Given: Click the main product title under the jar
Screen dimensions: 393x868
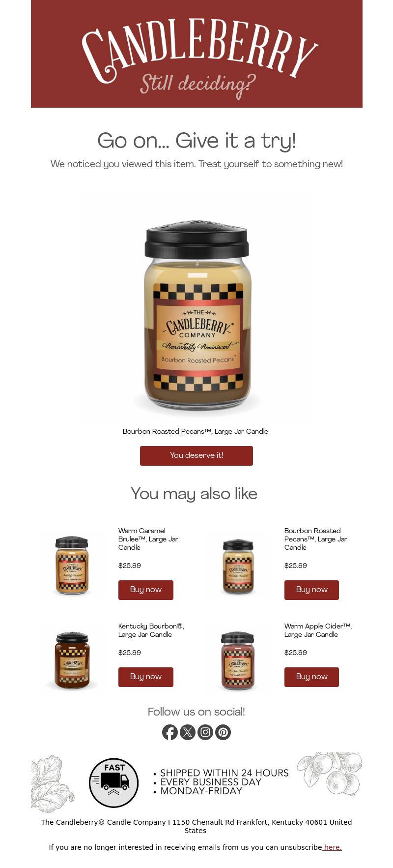Looking at the screenshot, I should 196,431.
